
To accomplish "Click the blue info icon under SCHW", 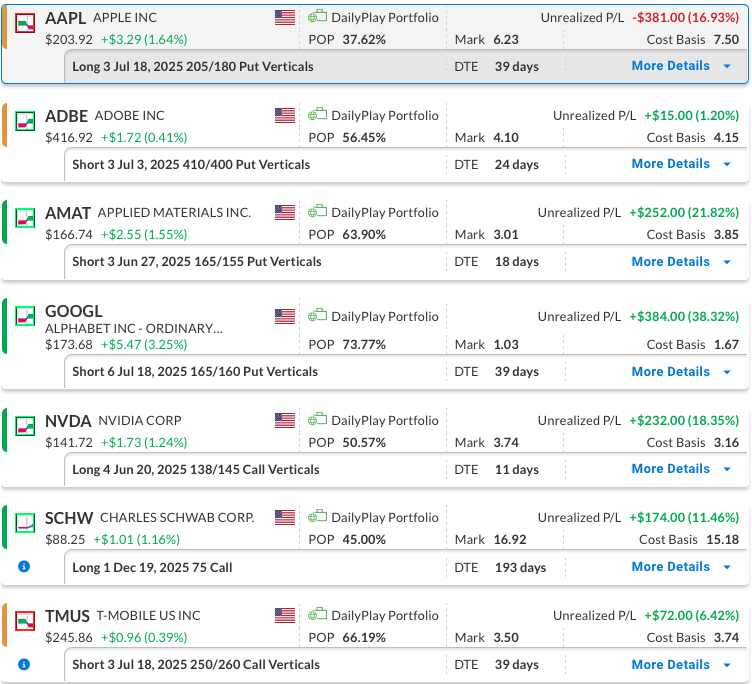I will [24, 566].
